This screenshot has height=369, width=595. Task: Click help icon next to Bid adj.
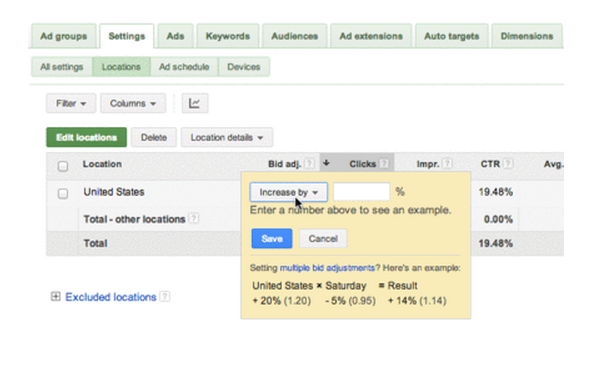(x=310, y=164)
